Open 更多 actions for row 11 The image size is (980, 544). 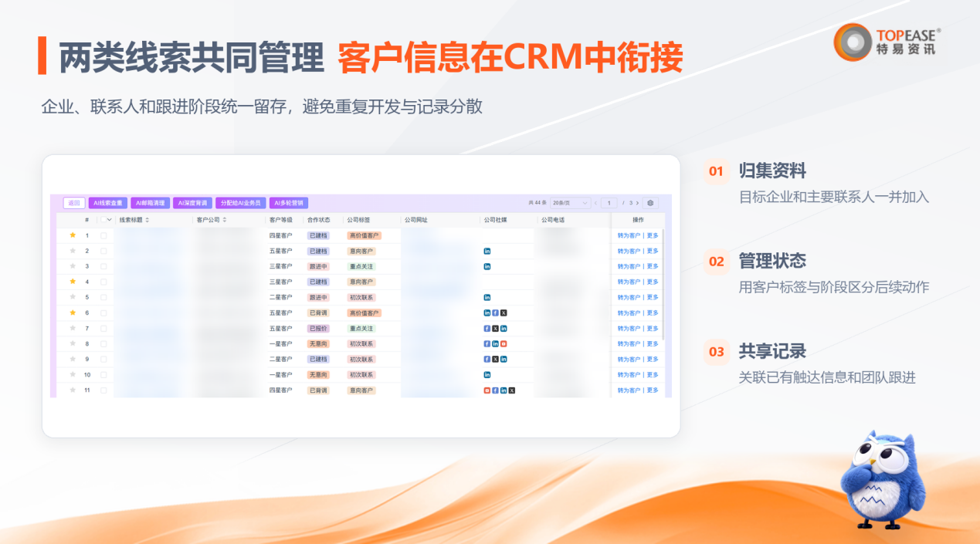pyautogui.click(x=653, y=390)
